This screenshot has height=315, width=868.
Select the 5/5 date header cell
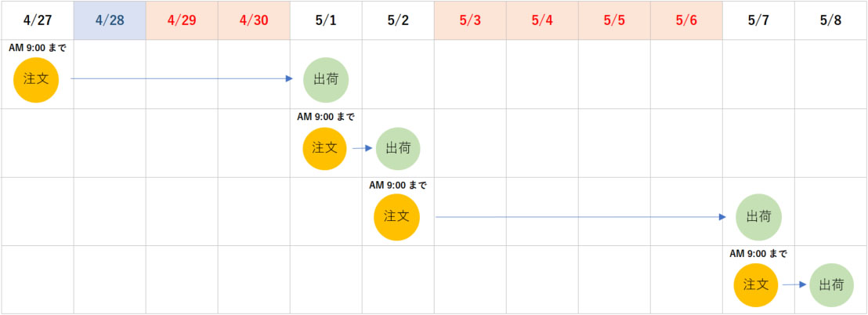[x=614, y=20]
